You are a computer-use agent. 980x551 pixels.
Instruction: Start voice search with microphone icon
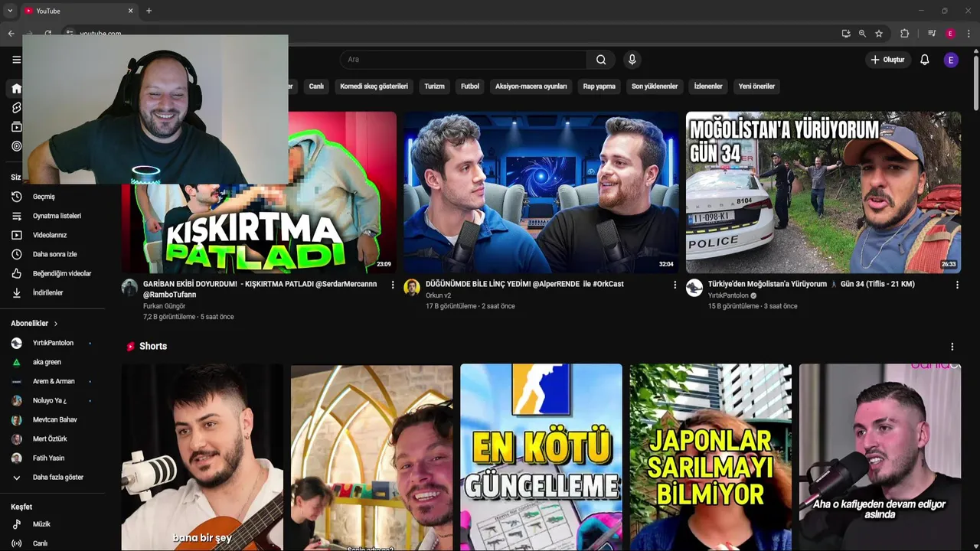pos(632,60)
